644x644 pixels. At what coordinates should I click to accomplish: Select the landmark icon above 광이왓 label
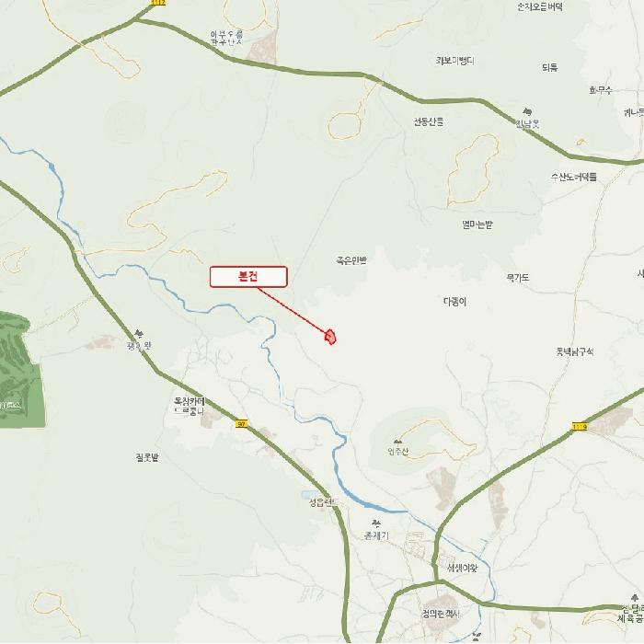coord(139,333)
